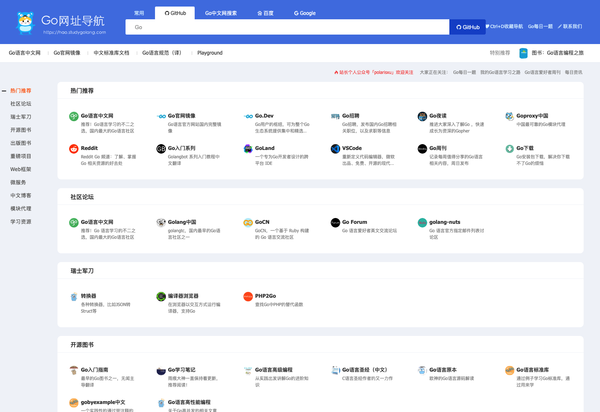Click the Go周刊 black circle icon
The image size is (600, 412).
(x=422, y=148)
